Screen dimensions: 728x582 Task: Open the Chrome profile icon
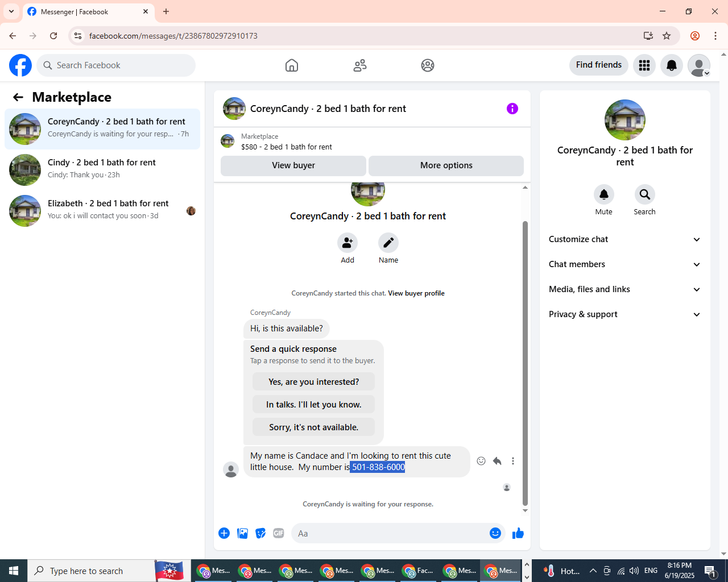tap(695, 36)
